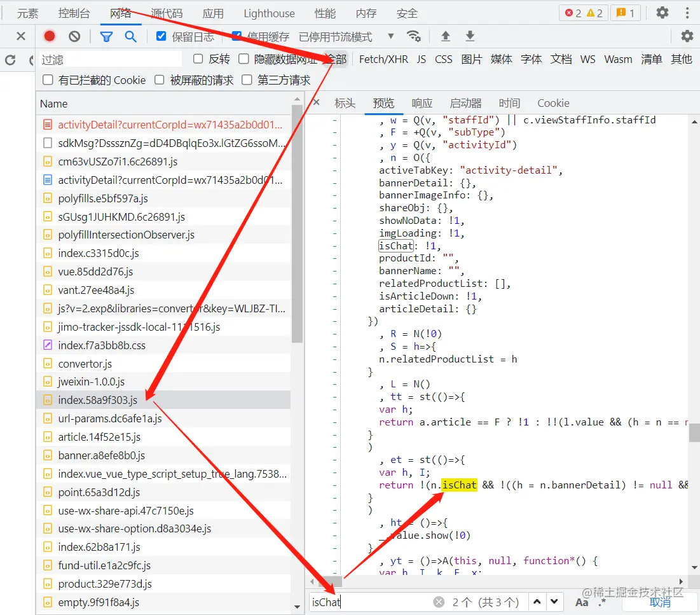Open the 应用 tab
The height and width of the screenshot is (615, 700).
[213, 13]
